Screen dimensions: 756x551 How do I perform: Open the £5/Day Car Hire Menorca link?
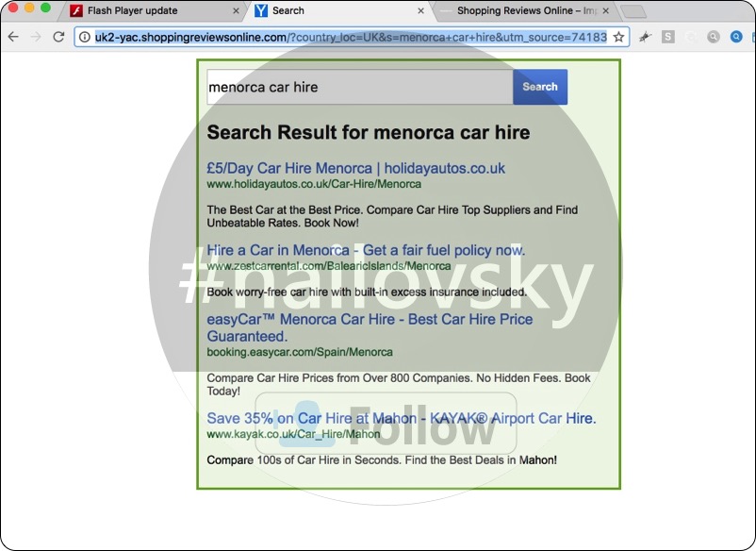coord(355,168)
